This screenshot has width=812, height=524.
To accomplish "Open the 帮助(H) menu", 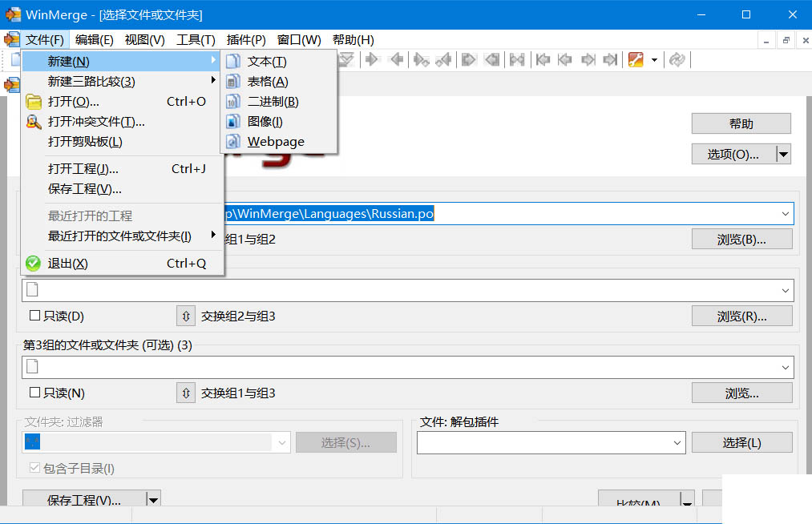I will [x=353, y=40].
